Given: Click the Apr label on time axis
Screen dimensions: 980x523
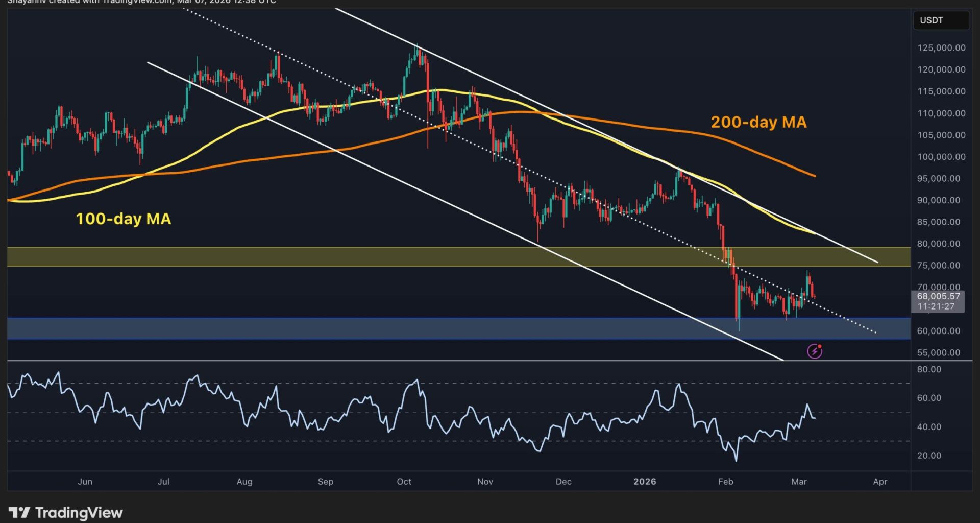Looking at the screenshot, I should pos(880,482).
